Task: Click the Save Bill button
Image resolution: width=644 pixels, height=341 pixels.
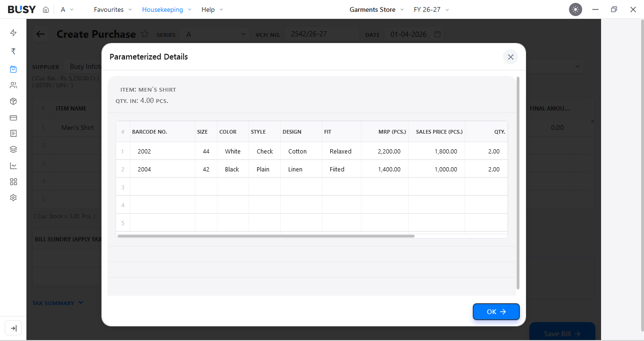Action: click(x=562, y=333)
